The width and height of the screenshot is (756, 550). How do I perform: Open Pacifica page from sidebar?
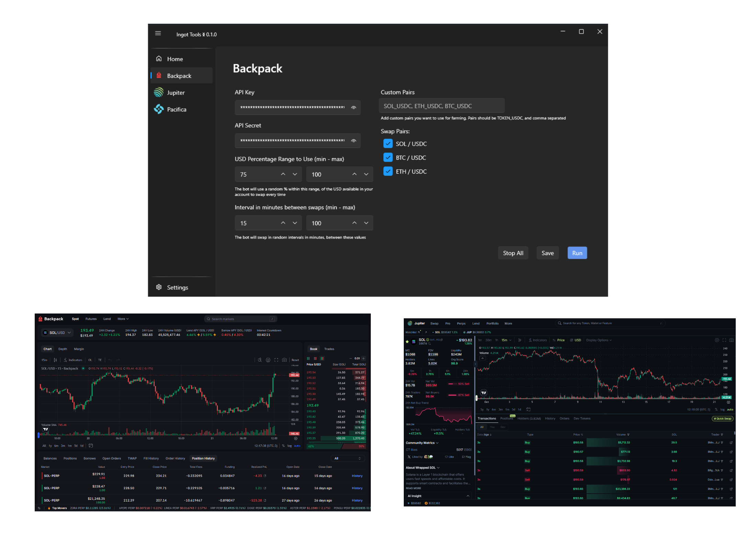[x=176, y=110]
